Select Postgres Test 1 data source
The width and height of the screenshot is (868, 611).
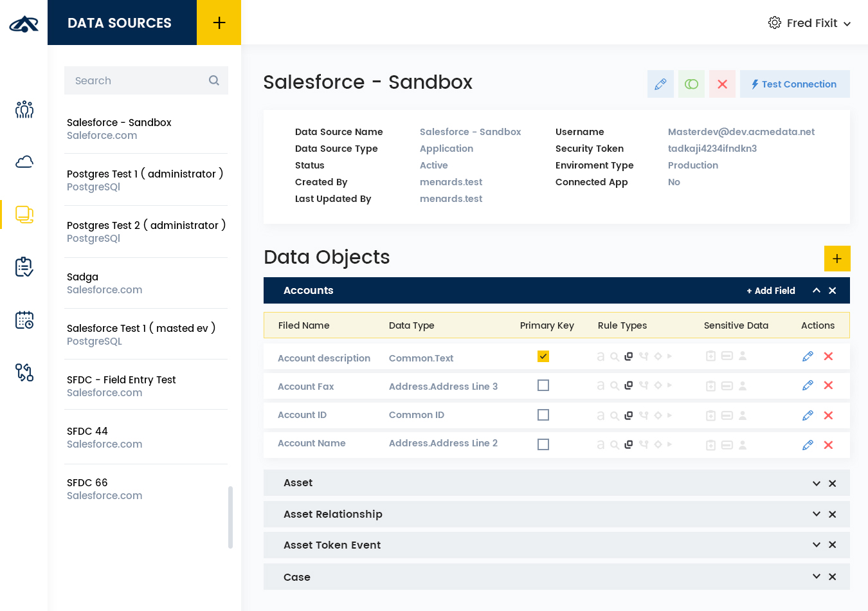point(146,179)
